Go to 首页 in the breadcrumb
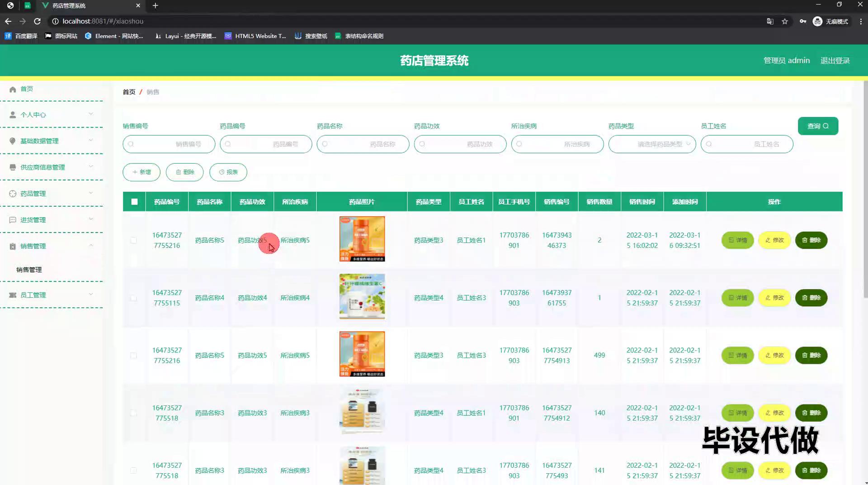The image size is (868, 485). pyautogui.click(x=129, y=92)
